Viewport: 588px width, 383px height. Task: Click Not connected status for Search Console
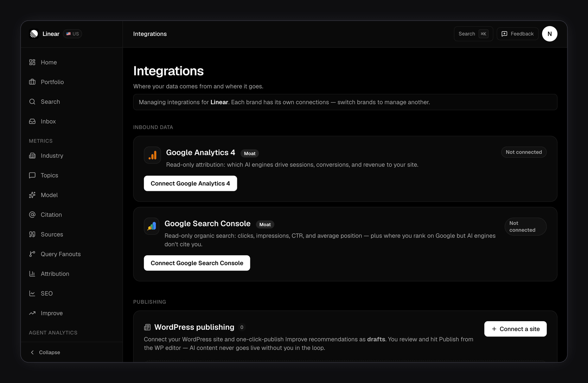pyautogui.click(x=526, y=226)
